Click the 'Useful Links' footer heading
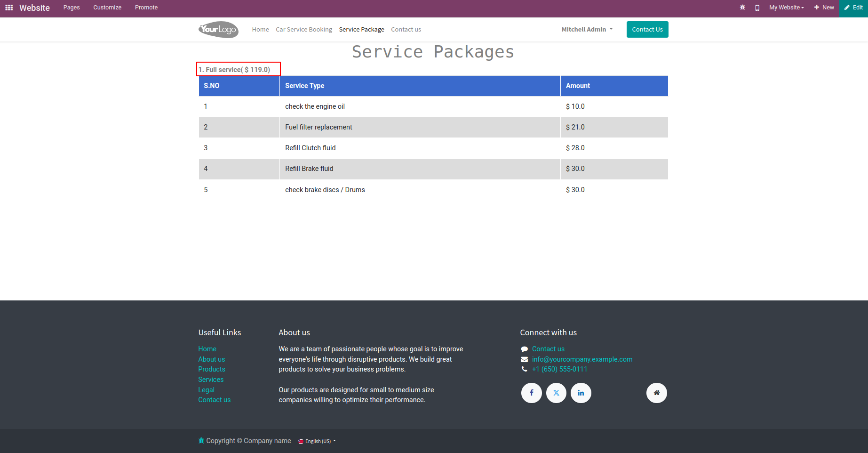Image resolution: width=868 pixels, height=453 pixels. (x=220, y=332)
